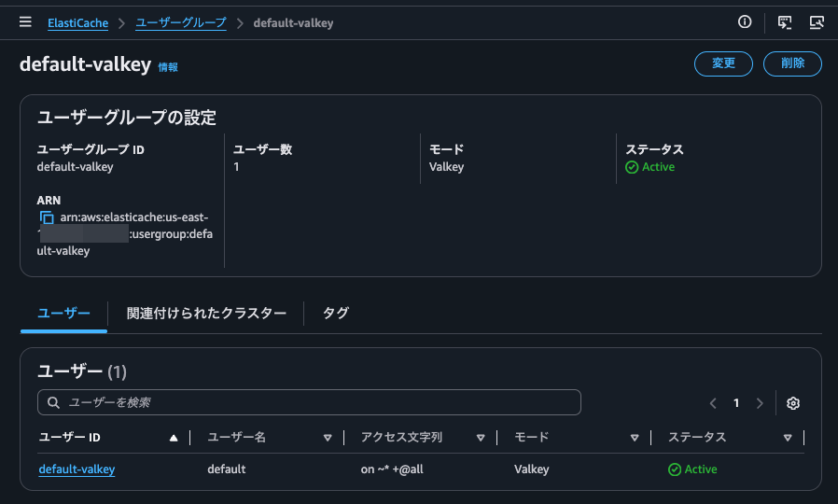Viewport: 838px width, 504px height.
Task: Click the ユーザー (1) section heading
Action: click(82, 371)
